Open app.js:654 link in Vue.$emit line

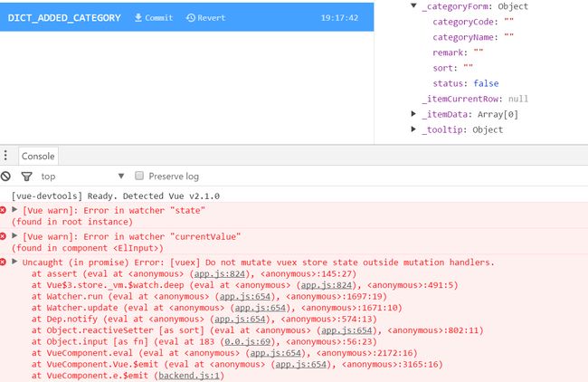(x=301, y=364)
